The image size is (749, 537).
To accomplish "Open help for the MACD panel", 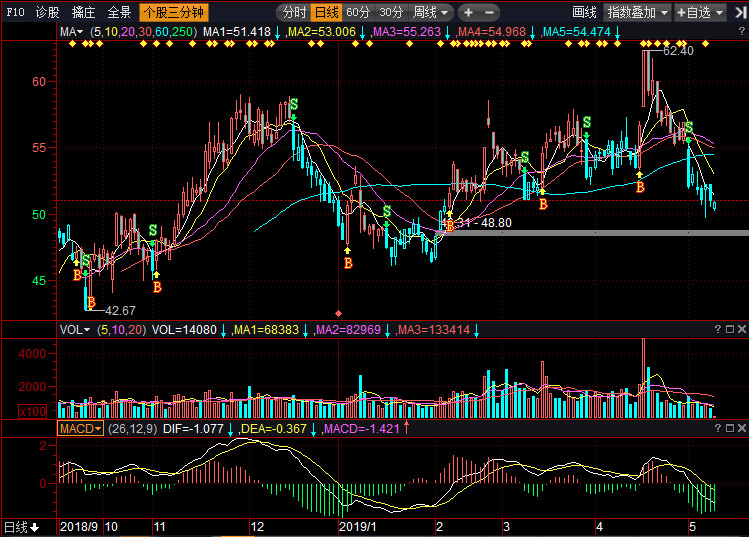I will point(717,428).
